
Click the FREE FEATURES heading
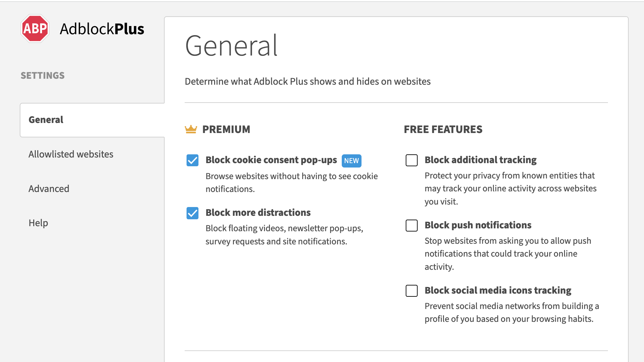tap(443, 129)
